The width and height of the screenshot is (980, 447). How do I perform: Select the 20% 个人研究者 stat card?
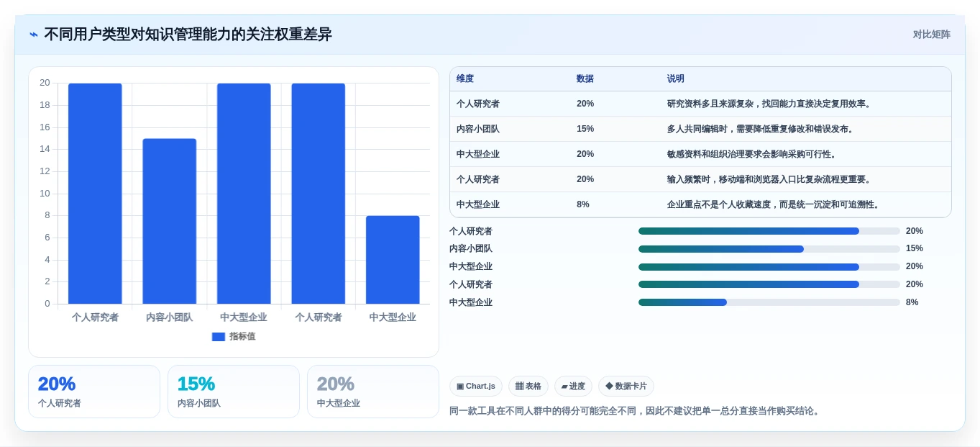94,392
